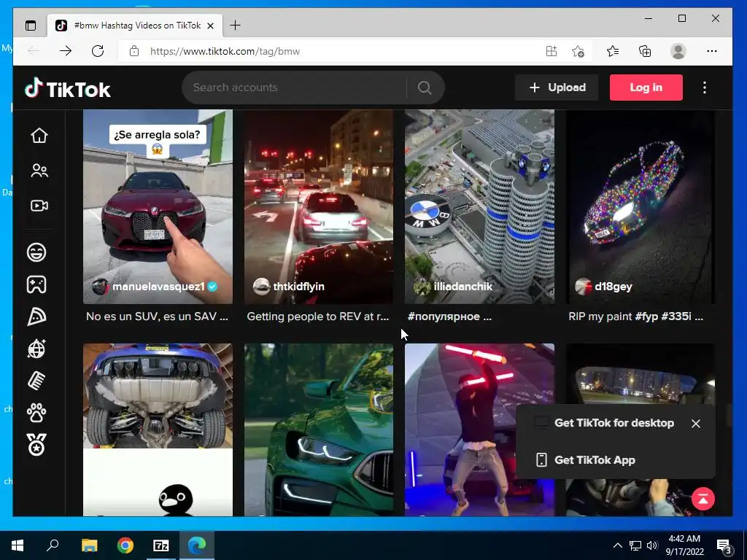
Task: Open the three-dot more options menu
Action: [705, 87]
